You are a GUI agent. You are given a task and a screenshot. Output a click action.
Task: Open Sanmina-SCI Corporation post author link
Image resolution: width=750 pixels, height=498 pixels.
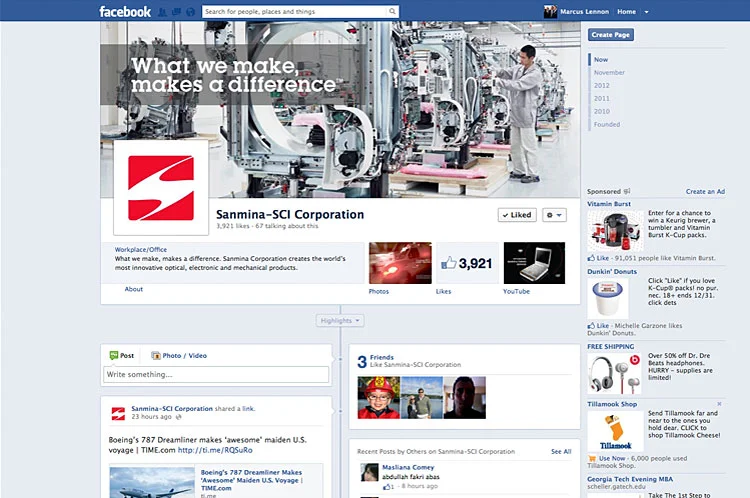(x=172, y=409)
